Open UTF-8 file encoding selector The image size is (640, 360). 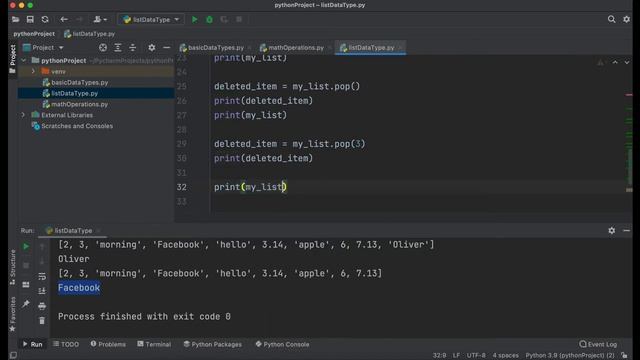pos(476,356)
